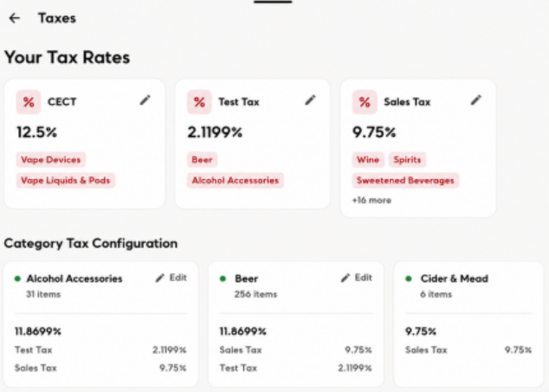Select the Beer tag under Test Tax
Image resolution: width=549 pixels, height=392 pixels.
tap(202, 159)
